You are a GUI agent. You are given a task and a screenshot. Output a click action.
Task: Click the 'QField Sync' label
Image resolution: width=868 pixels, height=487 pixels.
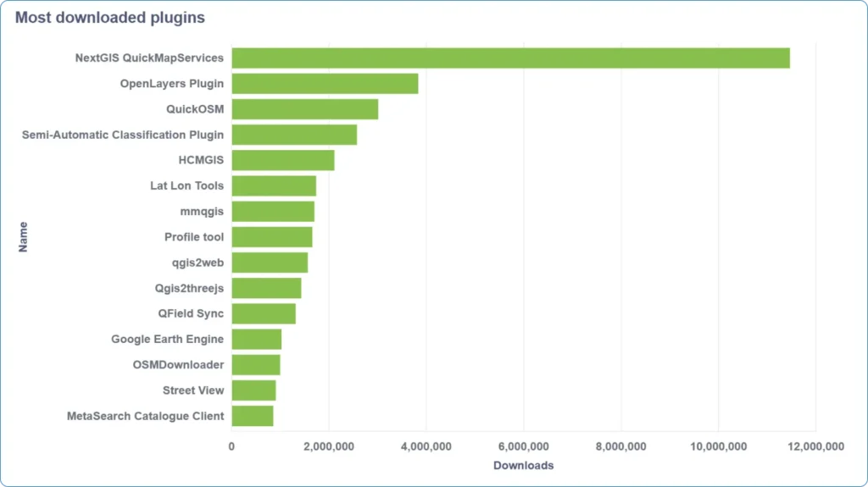pos(191,313)
